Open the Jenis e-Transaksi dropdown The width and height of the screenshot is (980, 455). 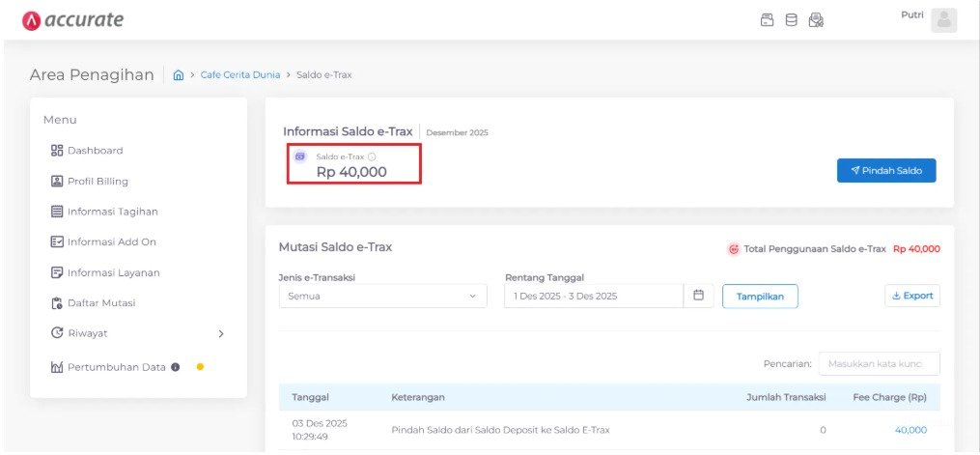click(383, 297)
